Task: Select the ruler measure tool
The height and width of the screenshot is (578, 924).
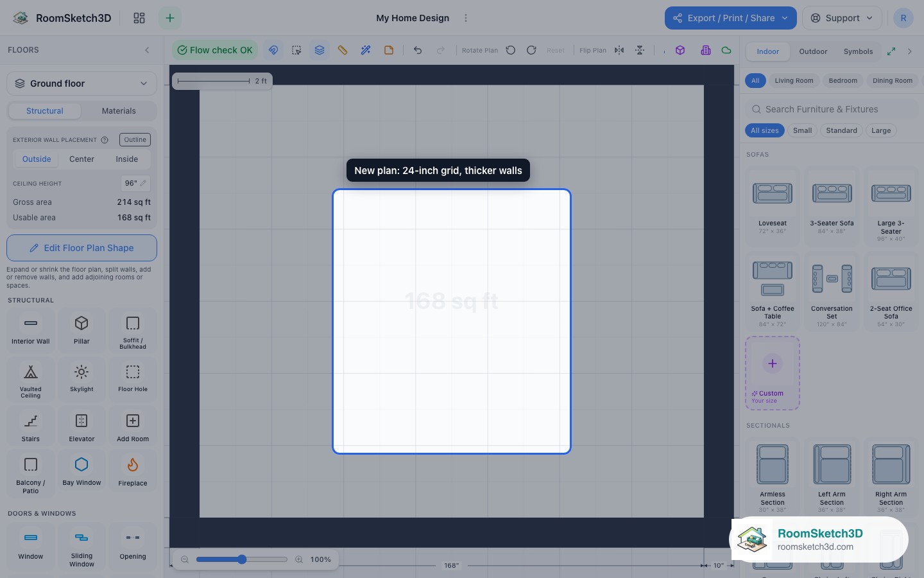Action: click(x=343, y=50)
